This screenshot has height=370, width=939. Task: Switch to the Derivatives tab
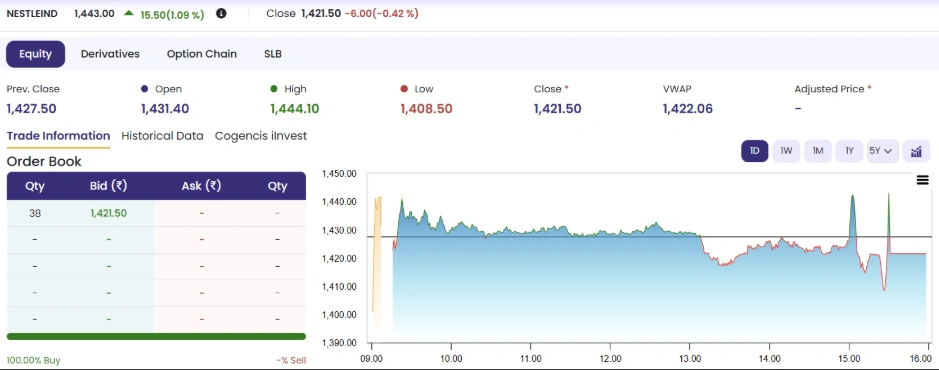pos(110,54)
